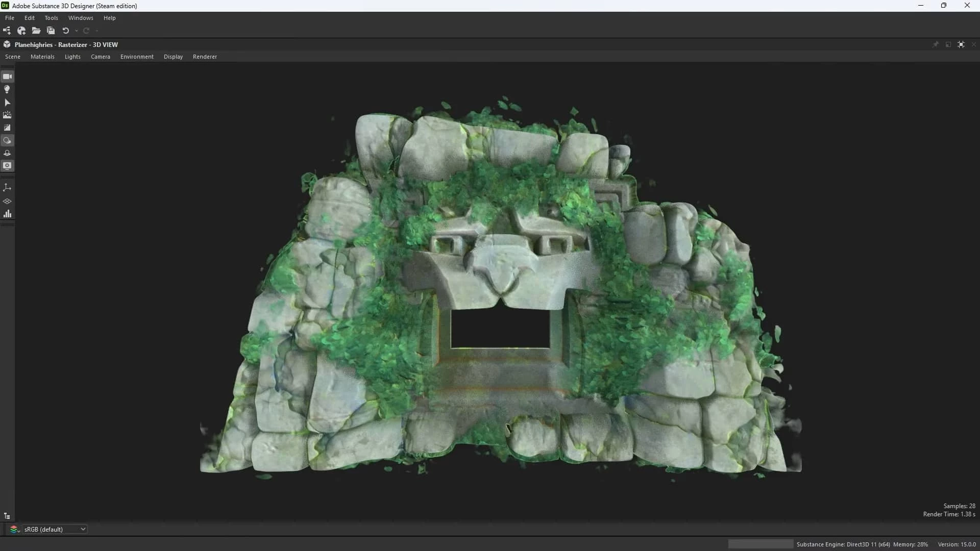Expand the undo history dropdown arrow

tap(77, 31)
